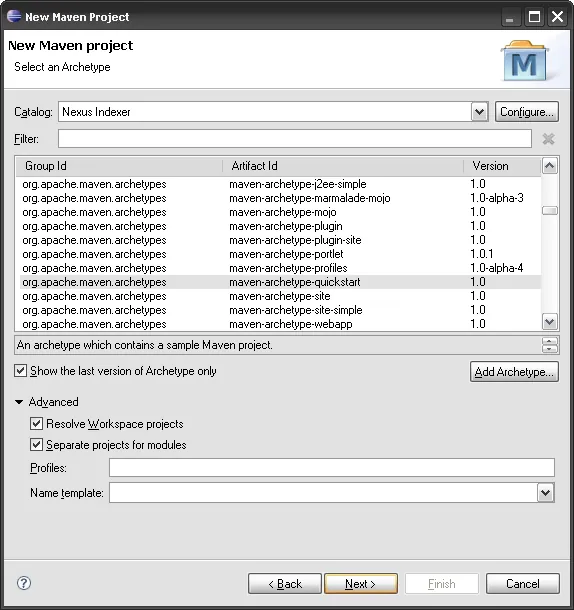Click version 1.0-alpha-3 cell
The image size is (574, 610).
[497, 198]
